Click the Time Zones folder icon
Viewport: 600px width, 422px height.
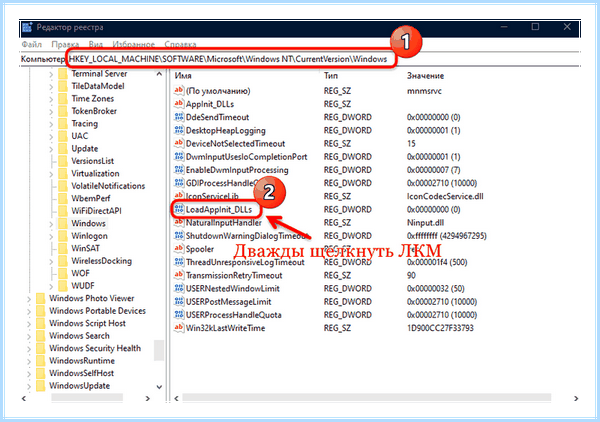63,98
